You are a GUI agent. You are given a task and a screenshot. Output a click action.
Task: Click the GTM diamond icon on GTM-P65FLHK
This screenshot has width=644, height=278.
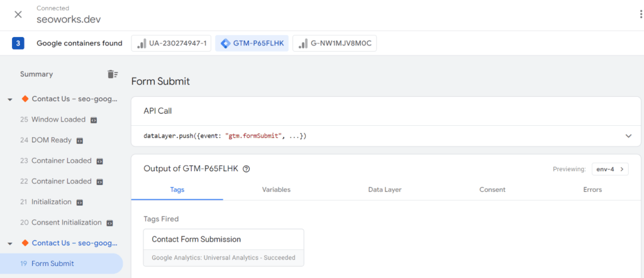tap(226, 43)
